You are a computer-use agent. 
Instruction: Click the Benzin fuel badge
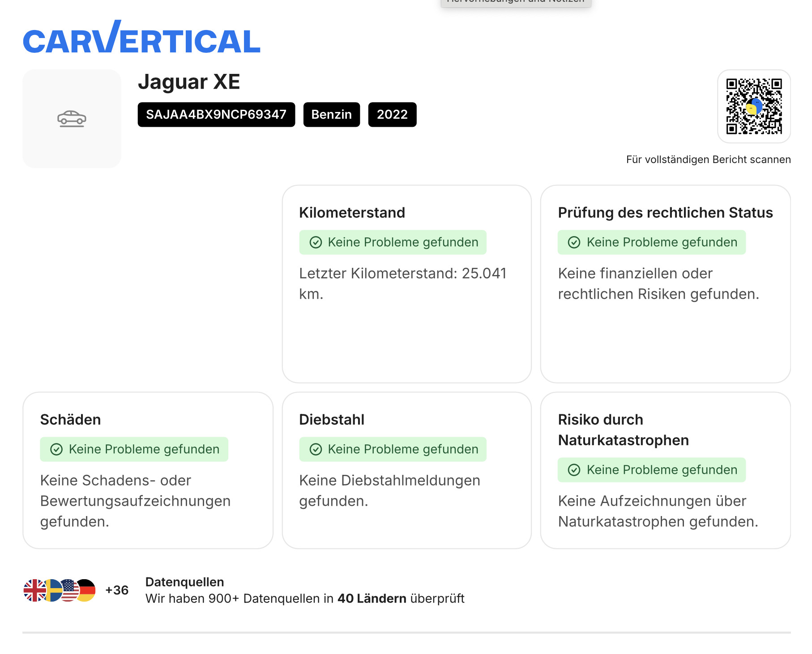pyautogui.click(x=331, y=115)
